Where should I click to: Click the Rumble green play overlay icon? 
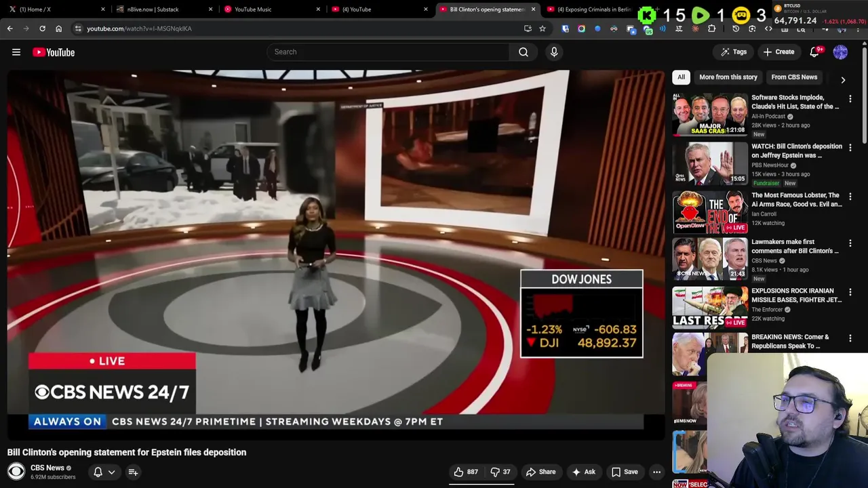(x=701, y=15)
